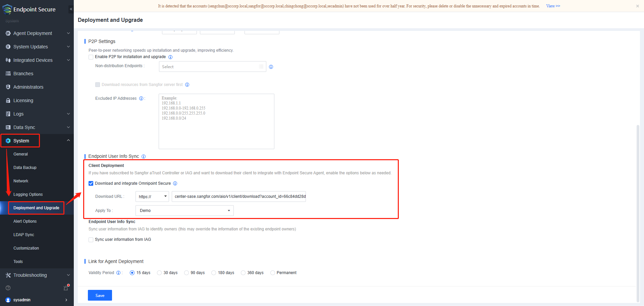Click the page vertical scrollbar
This screenshot has height=306, width=644.
coord(638,213)
